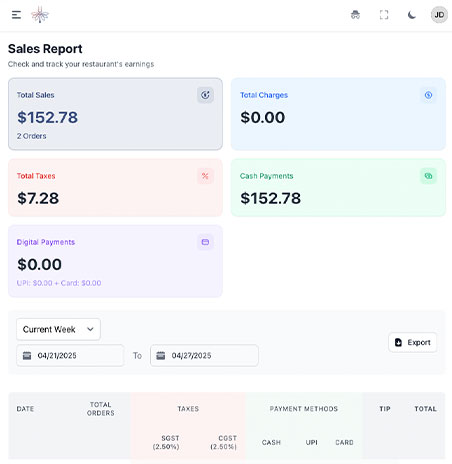The image size is (452, 464).
Task: Click the start date field 04/21/2025
Action: (70, 356)
